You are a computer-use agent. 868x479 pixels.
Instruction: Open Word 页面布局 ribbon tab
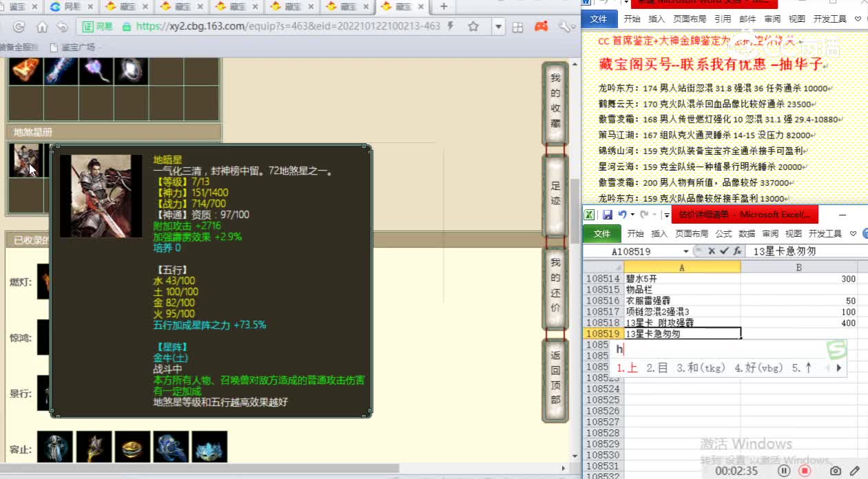[690, 19]
